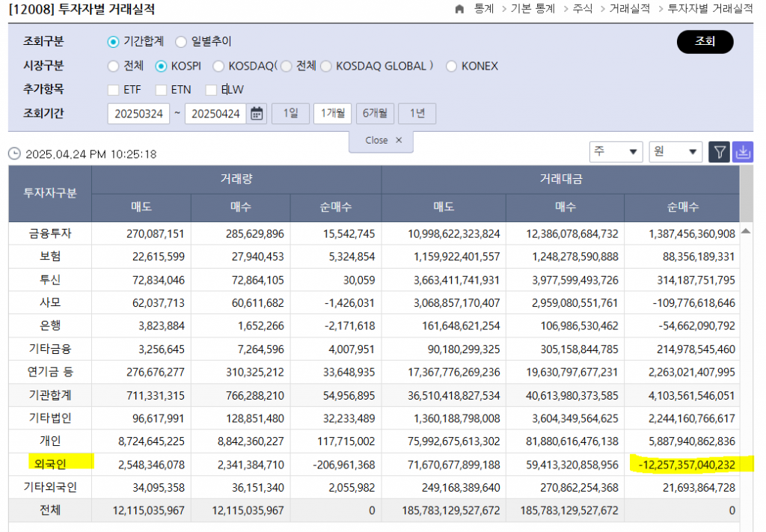Select the 일별추이 radio button

181,42
